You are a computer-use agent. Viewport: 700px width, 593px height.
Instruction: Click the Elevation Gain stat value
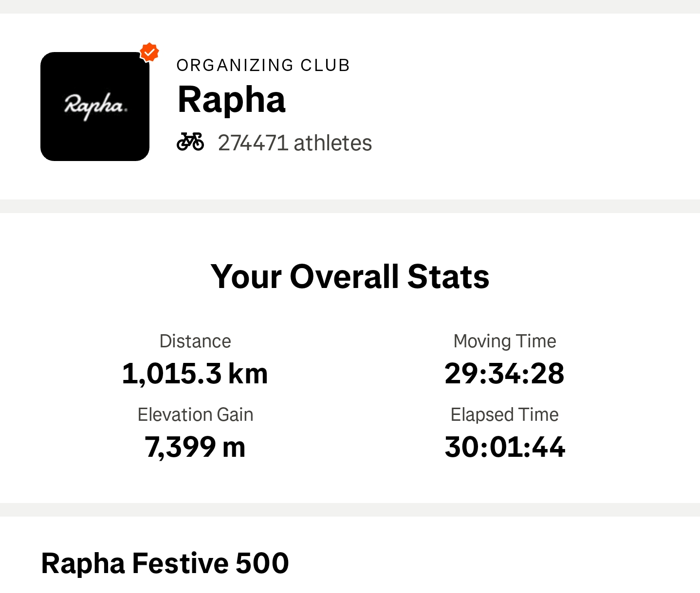coord(195,447)
